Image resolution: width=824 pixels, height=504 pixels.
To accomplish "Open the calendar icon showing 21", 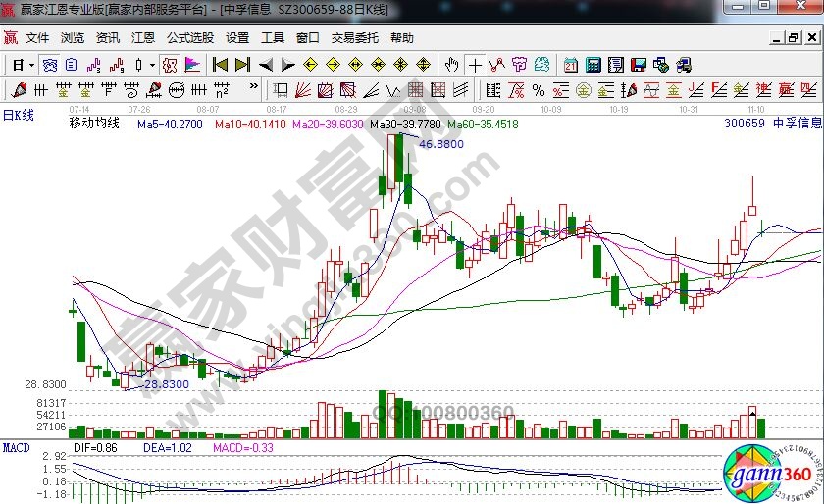I will click(x=570, y=65).
